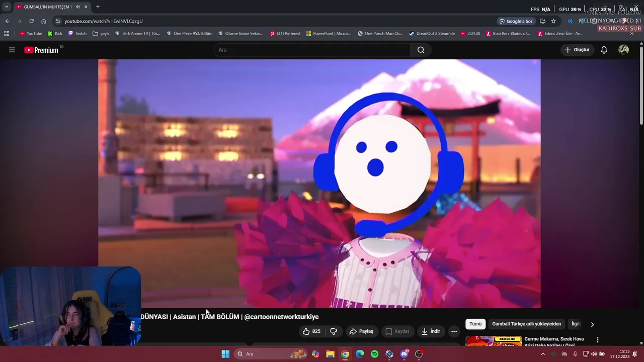Bookmark this page with the star icon
Image resolution: width=644 pixels, height=362 pixels.
(x=553, y=21)
